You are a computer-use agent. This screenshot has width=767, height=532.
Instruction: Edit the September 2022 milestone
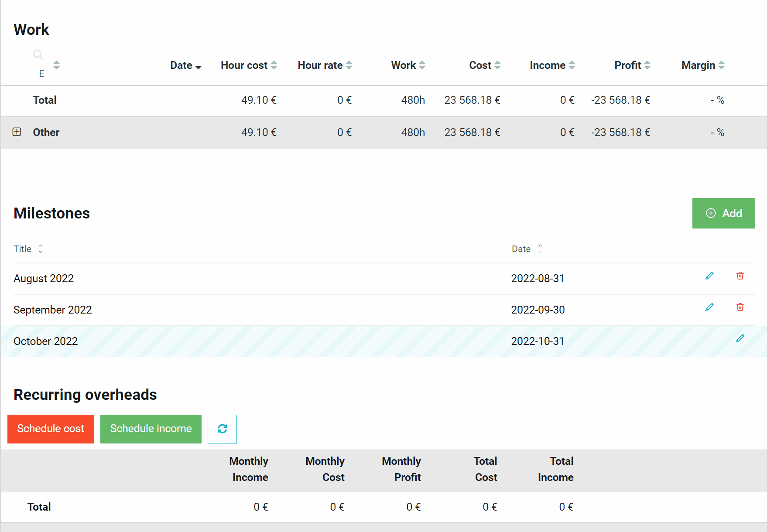709,307
